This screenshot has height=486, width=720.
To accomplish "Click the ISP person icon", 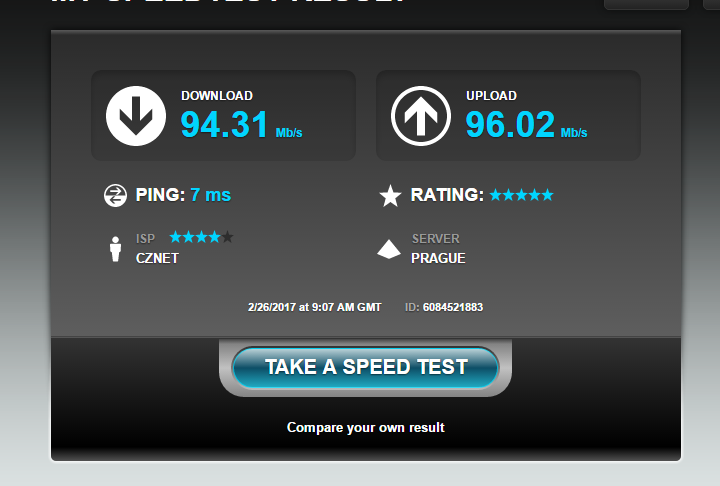I will (x=115, y=249).
